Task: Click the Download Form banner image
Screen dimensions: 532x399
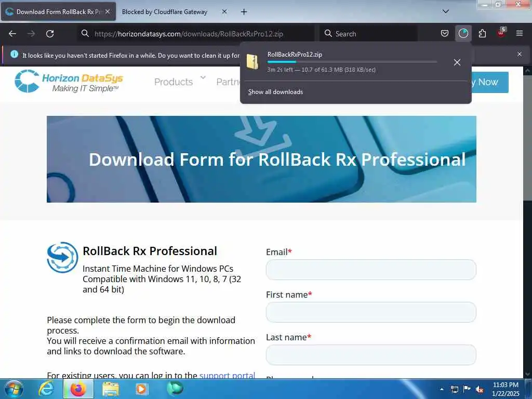Action: click(x=261, y=159)
